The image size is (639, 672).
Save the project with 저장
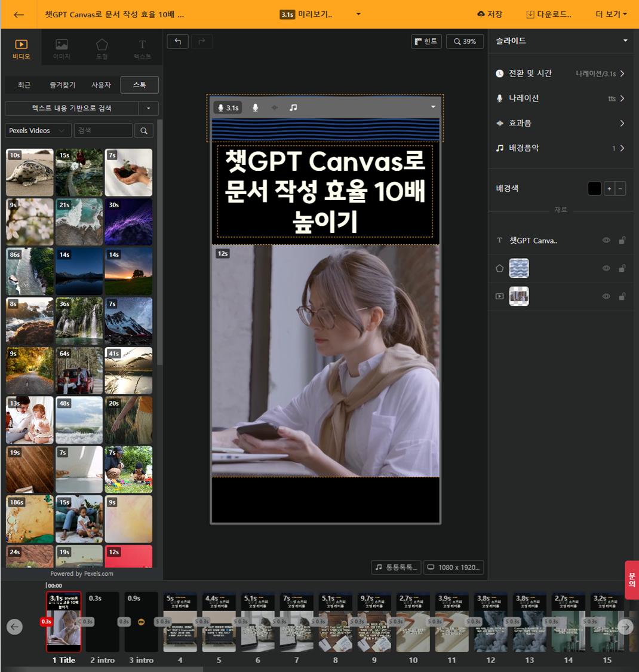point(490,14)
